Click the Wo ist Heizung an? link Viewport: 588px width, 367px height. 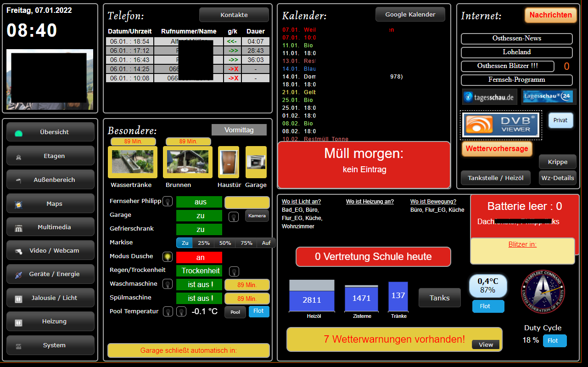click(370, 202)
